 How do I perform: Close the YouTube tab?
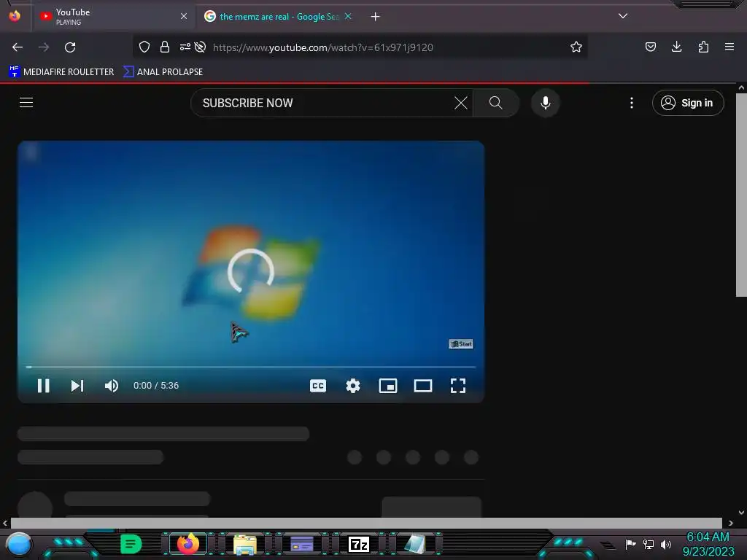(x=184, y=17)
